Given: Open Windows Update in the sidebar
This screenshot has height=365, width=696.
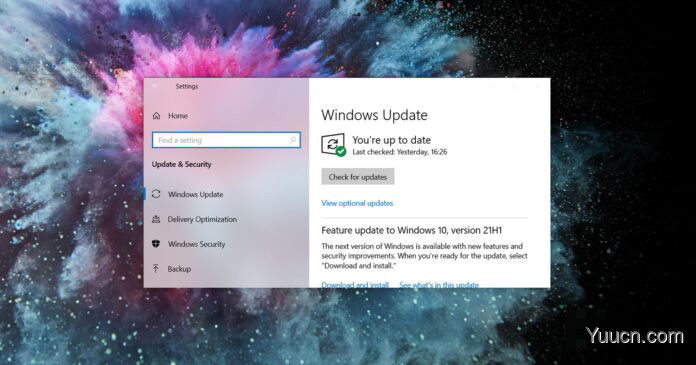Looking at the screenshot, I should 195,194.
